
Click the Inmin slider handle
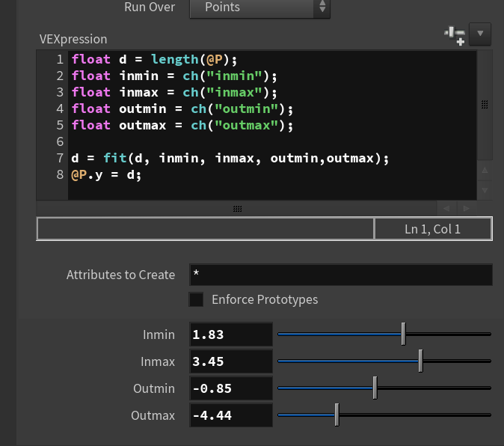403,334
